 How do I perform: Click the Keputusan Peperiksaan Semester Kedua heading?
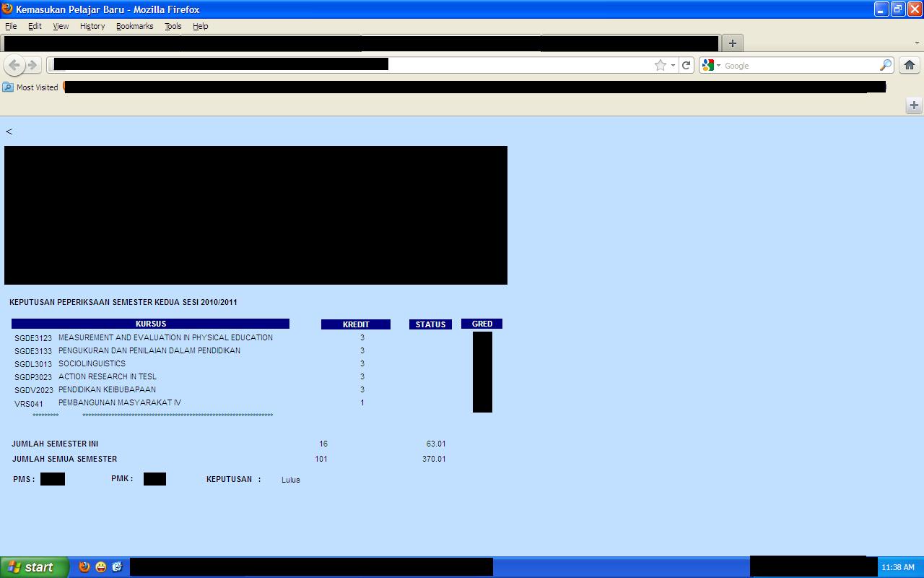pos(123,302)
